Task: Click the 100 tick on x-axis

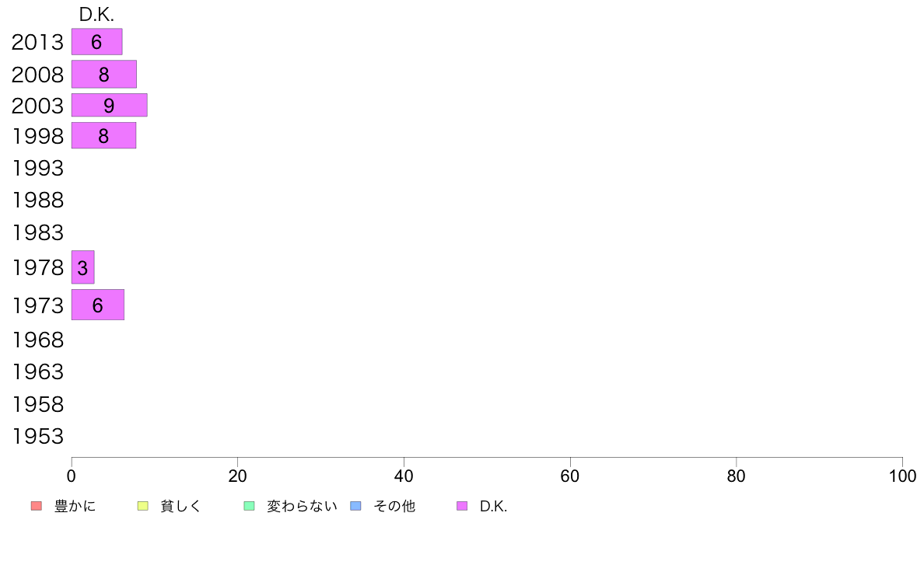Action: point(902,476)
